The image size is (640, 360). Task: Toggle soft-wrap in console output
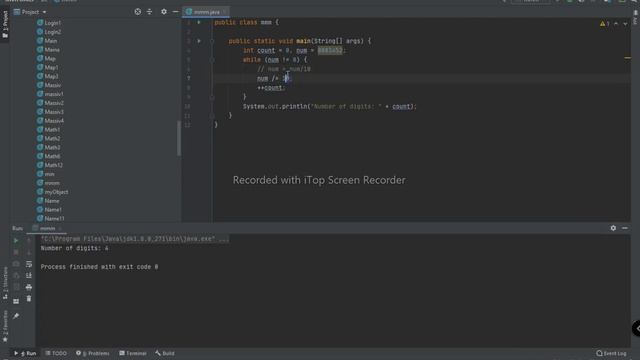29,264
